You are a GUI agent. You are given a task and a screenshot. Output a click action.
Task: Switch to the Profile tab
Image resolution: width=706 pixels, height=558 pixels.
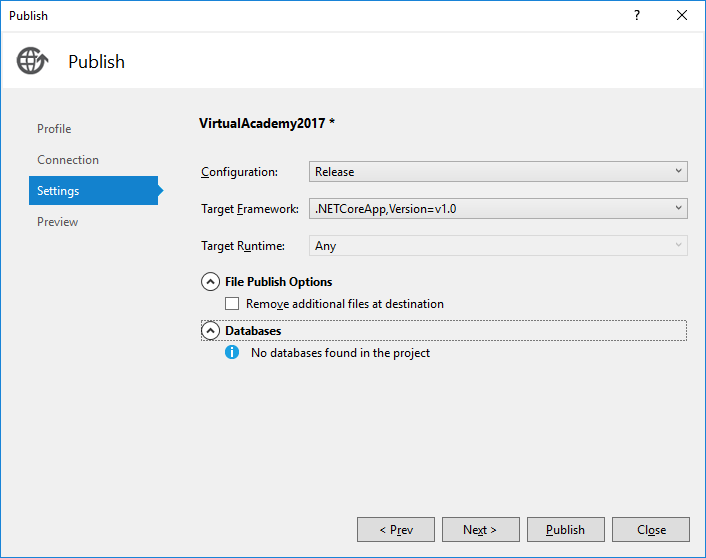[54, 129]
